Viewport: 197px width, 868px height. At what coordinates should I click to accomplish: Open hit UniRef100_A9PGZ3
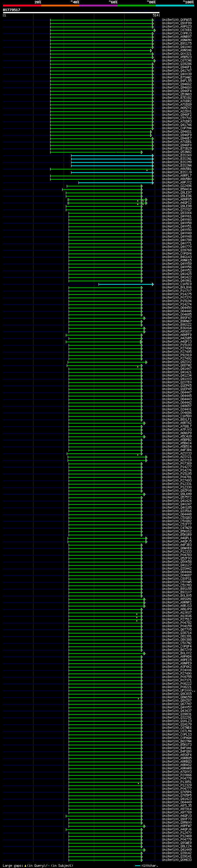[x=177, y=26]
